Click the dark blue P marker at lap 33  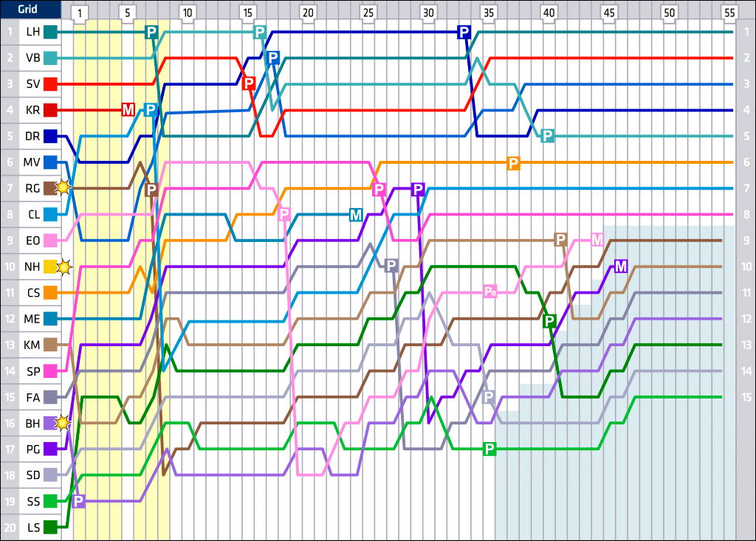[x=464, y=32]
